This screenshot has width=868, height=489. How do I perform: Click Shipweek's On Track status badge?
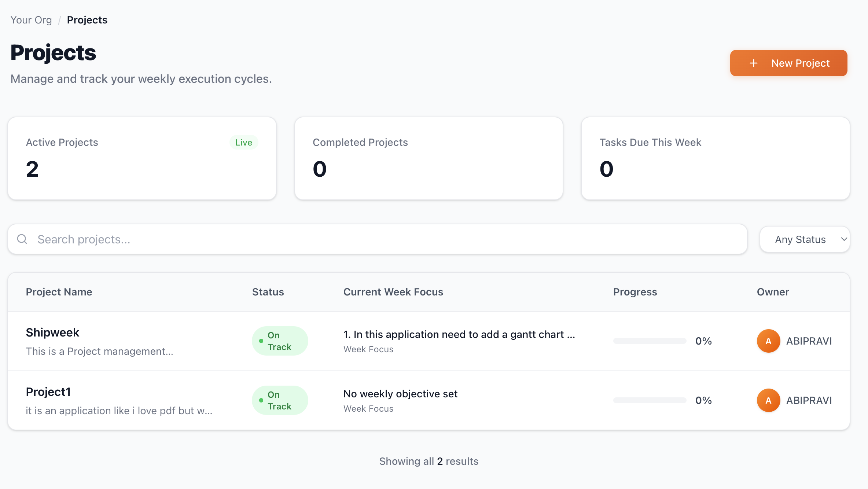[280, 341]
